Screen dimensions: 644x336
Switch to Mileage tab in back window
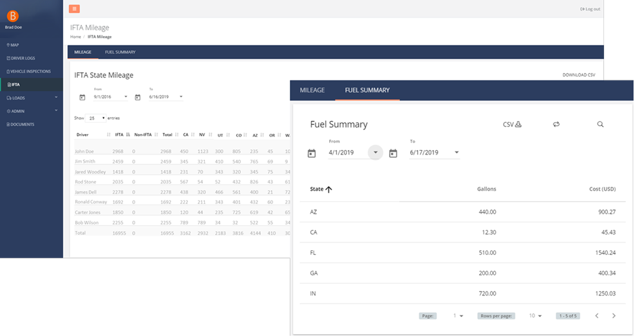point(82,52)
